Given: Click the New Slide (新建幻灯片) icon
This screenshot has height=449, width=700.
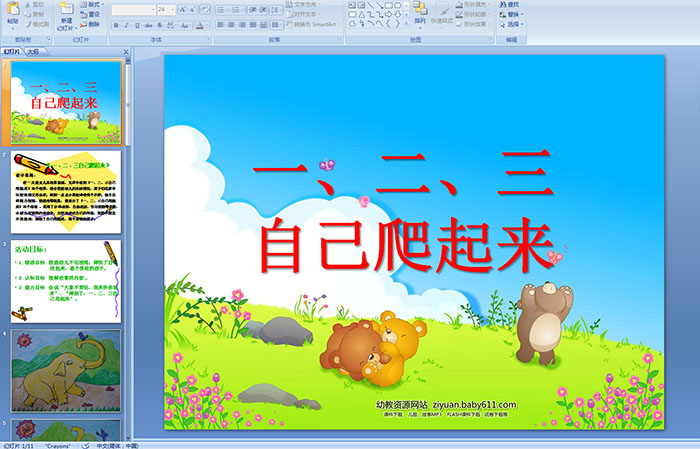Looking at the screenshot, I should tap(67, 9).
